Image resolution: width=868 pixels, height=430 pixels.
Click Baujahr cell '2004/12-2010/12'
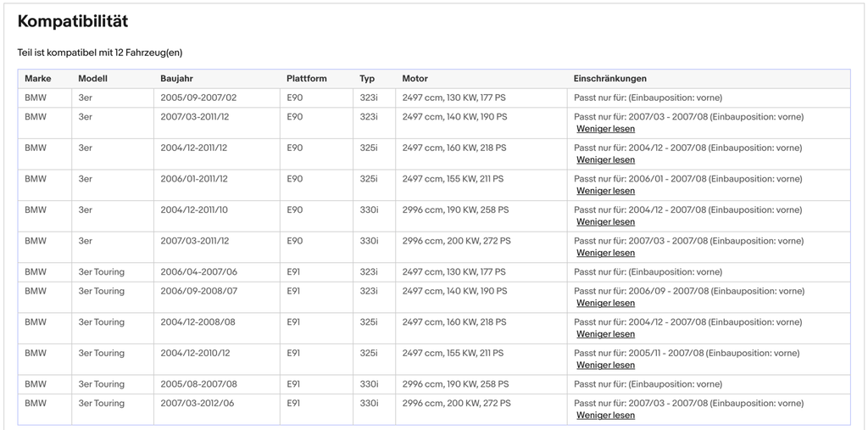195,353
